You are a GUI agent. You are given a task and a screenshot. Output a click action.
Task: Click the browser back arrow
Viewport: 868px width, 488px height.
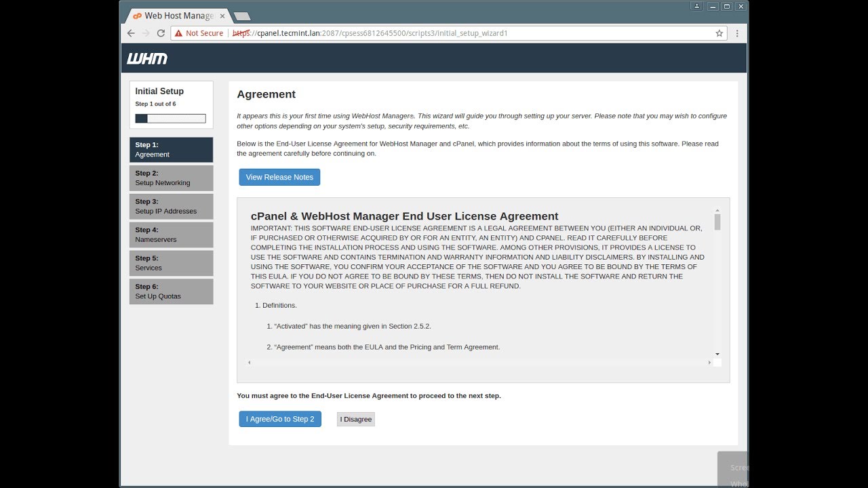click(x=131, y=33)
